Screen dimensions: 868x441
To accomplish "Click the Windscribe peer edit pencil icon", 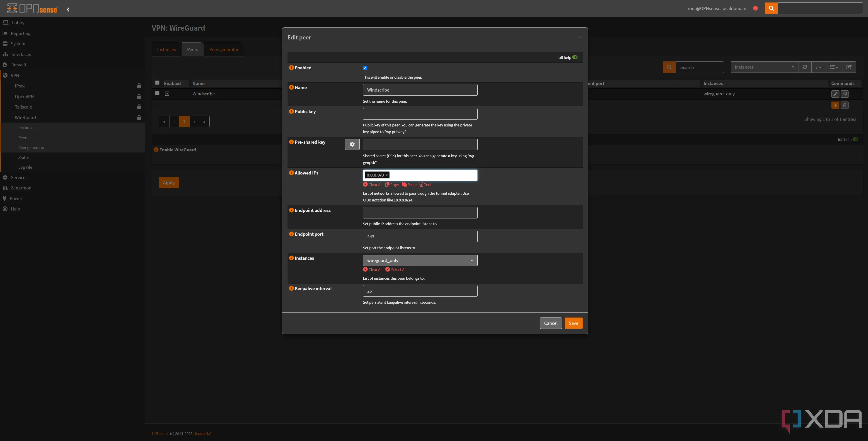I will (x=835, y=94).
